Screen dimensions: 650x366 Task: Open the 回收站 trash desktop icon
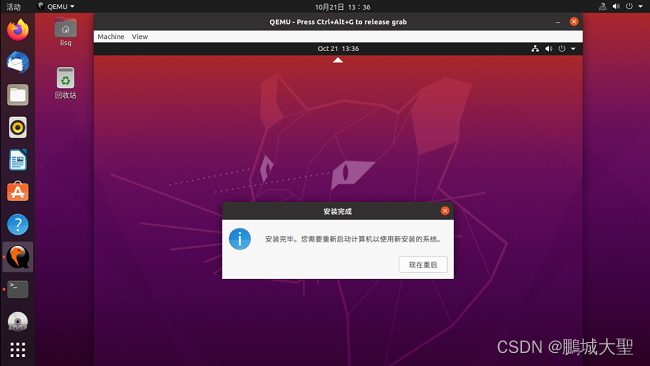pos(65,83)
